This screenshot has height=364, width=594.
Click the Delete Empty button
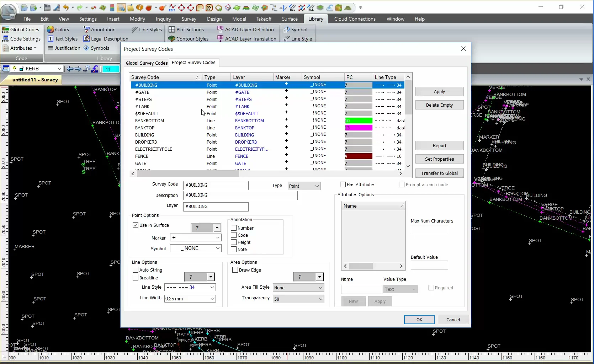(x=439, y=105)
